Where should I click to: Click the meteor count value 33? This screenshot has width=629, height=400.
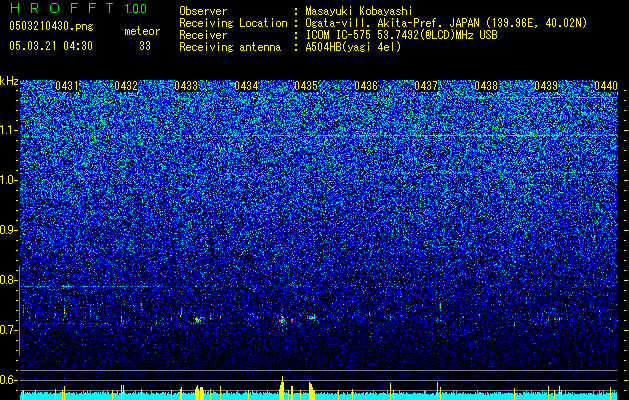145,46
